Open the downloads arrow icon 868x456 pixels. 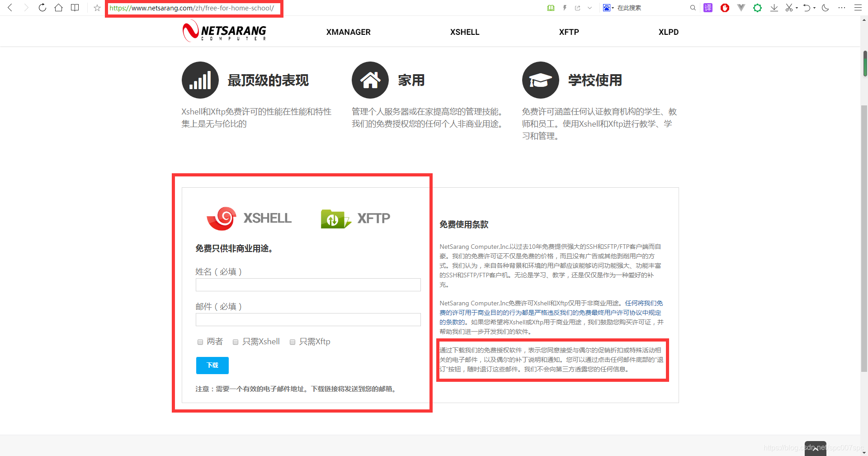click(x=774, y=8)
